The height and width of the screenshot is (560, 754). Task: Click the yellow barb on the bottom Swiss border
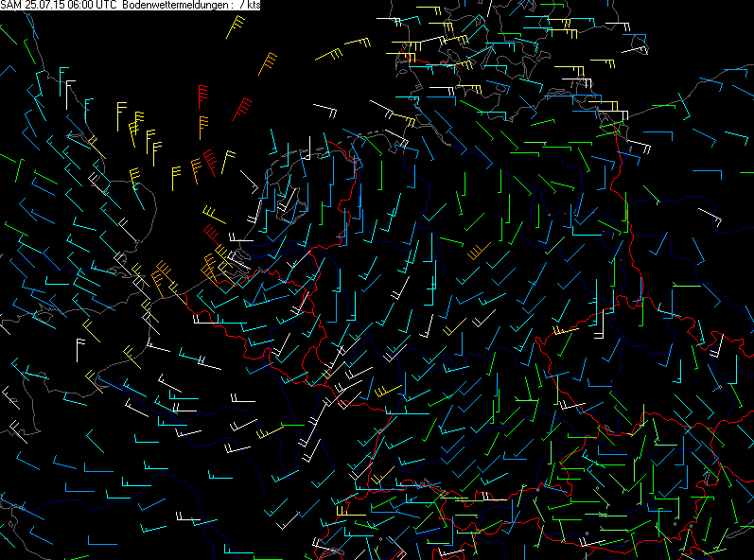coord(351,511)
